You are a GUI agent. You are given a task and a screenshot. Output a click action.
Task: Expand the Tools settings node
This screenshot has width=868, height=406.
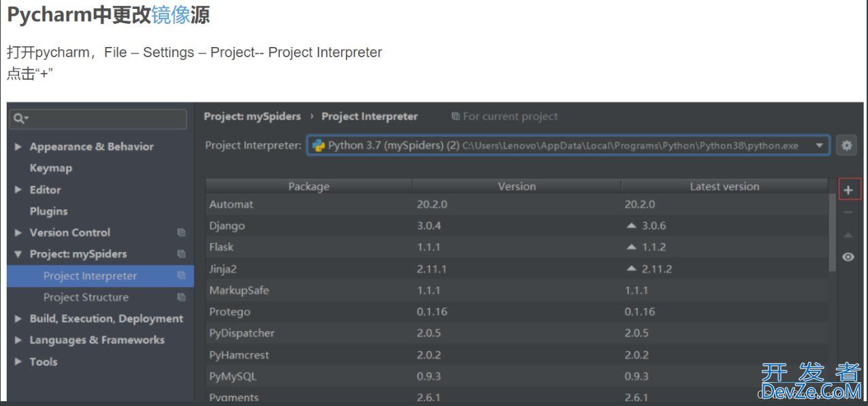tap(18, 361)
